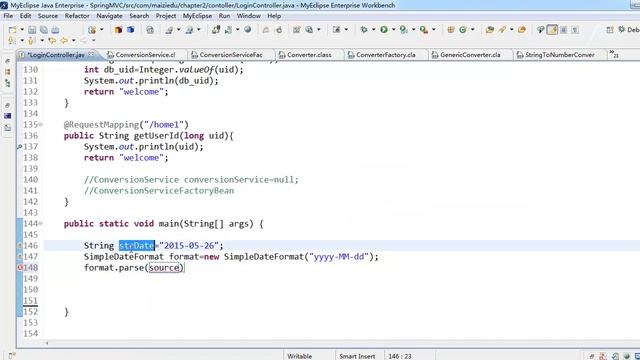Click the Back navigation yellow arrow
This screenshot has height=360, width=640.
[64, 40]
